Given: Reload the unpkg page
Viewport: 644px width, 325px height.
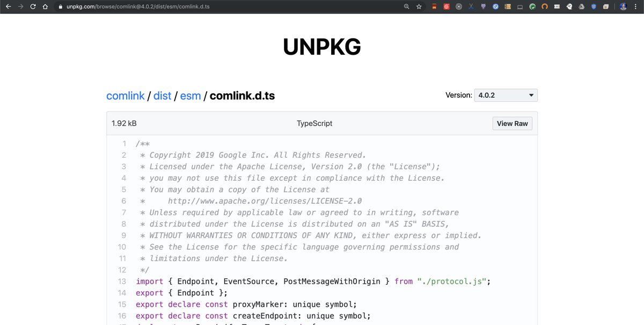Looking at the screenshot, I should tap(33, 6).
